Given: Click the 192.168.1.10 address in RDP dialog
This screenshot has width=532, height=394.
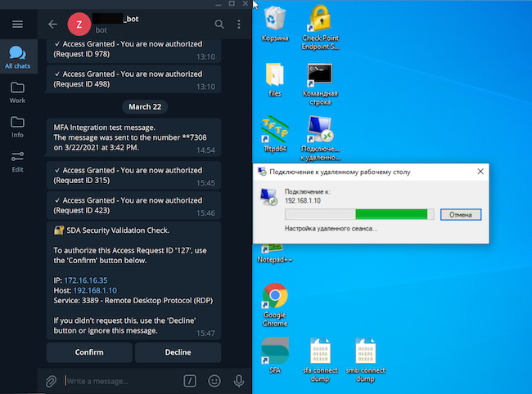Looking at the screenshot, I should tap(302, 200).
